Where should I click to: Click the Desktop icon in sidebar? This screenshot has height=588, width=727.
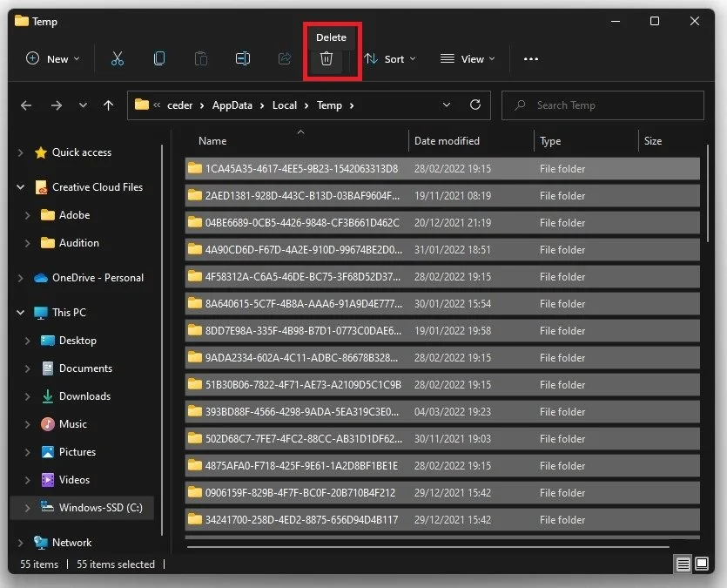coord(48,341)
